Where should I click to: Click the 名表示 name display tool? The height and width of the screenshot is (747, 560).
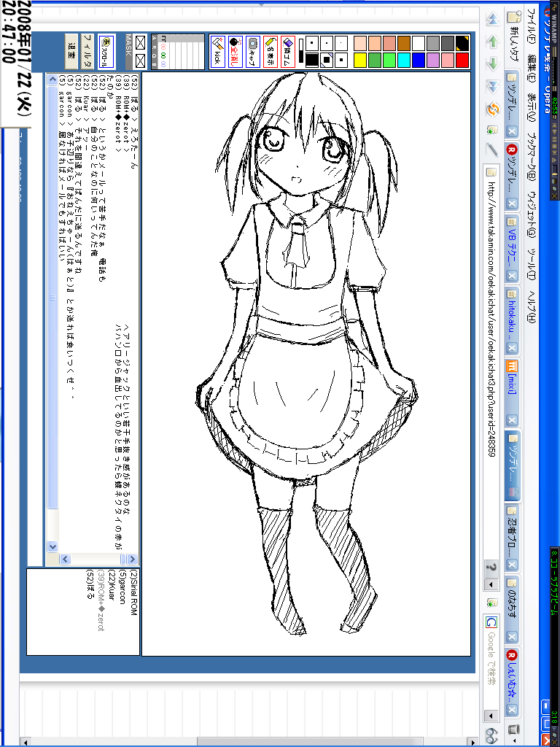click(x=271, y=51)
